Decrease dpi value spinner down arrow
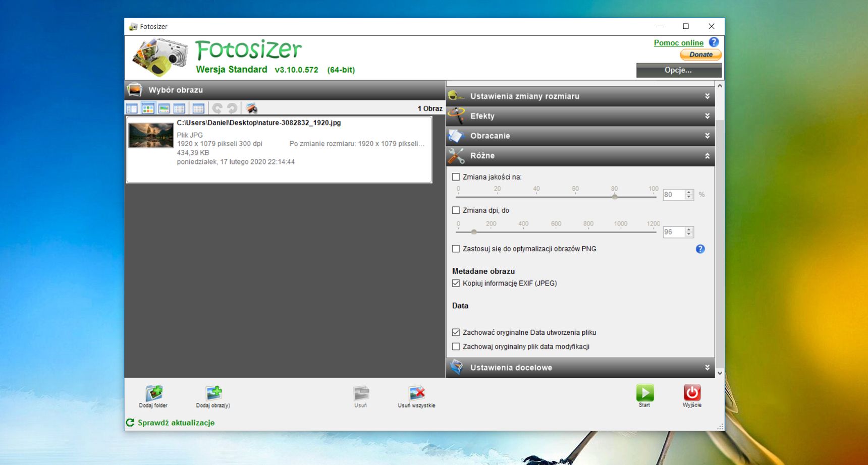Screen dimensions: 868x465 tap(689, 235)
